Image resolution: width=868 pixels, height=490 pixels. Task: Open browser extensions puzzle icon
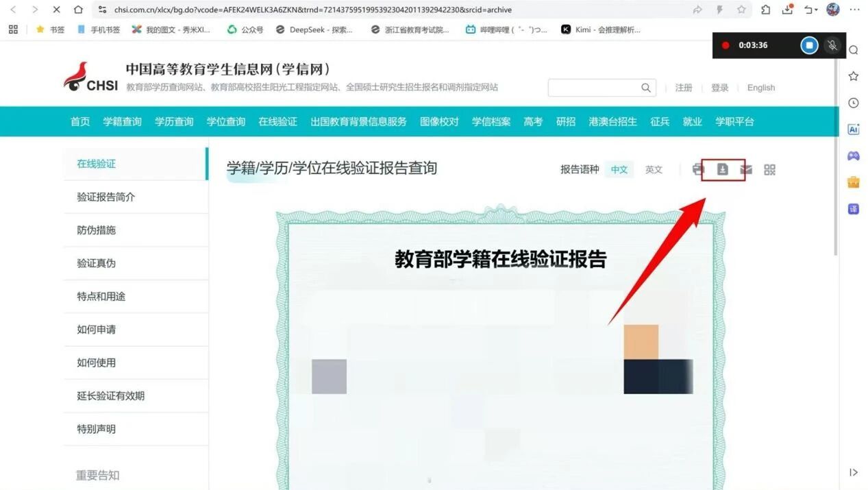[766, 10]
